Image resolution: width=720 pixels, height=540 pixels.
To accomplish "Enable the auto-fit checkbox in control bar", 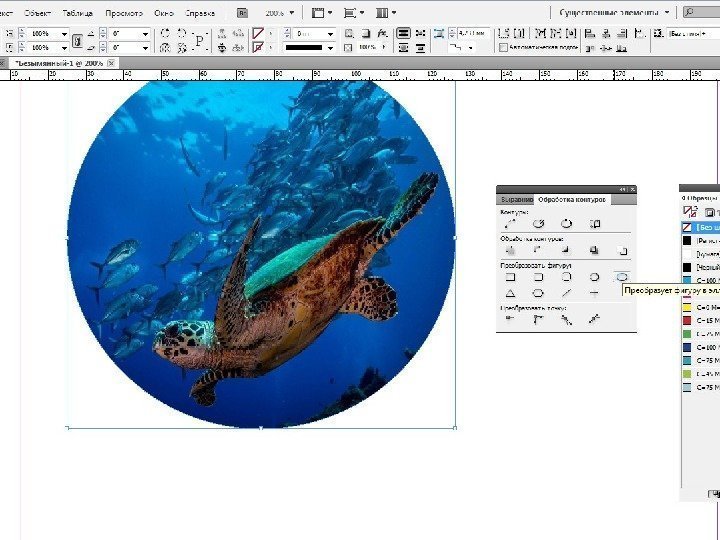I will pyautogui.click(x=503, y=47).
